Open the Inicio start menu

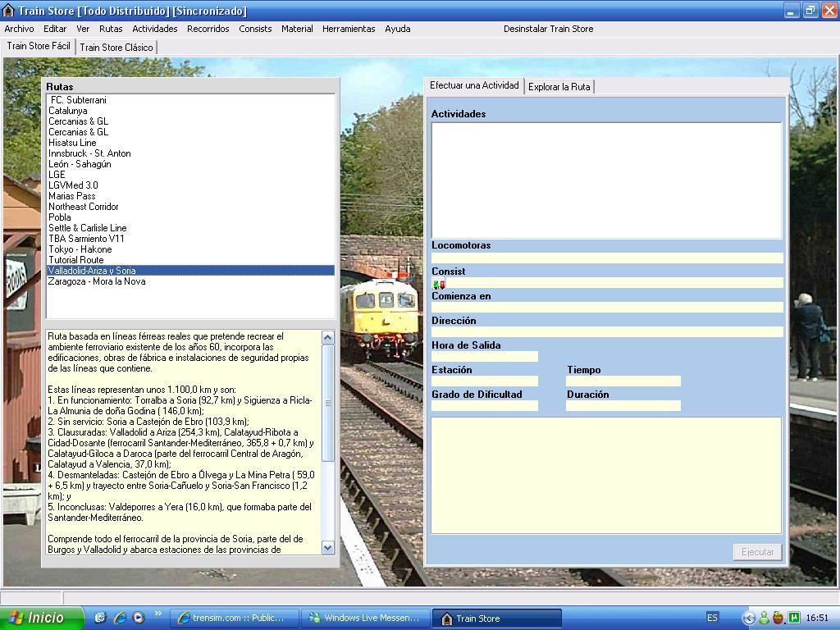coord(41,619)
